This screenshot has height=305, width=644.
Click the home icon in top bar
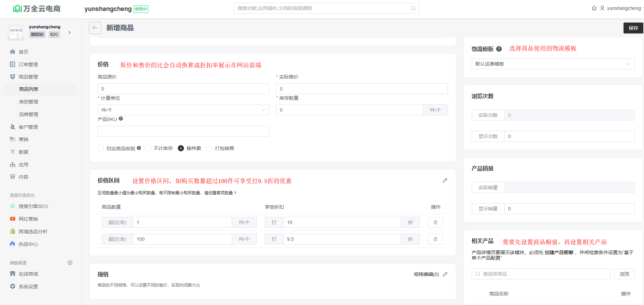(x=594, y=8)
